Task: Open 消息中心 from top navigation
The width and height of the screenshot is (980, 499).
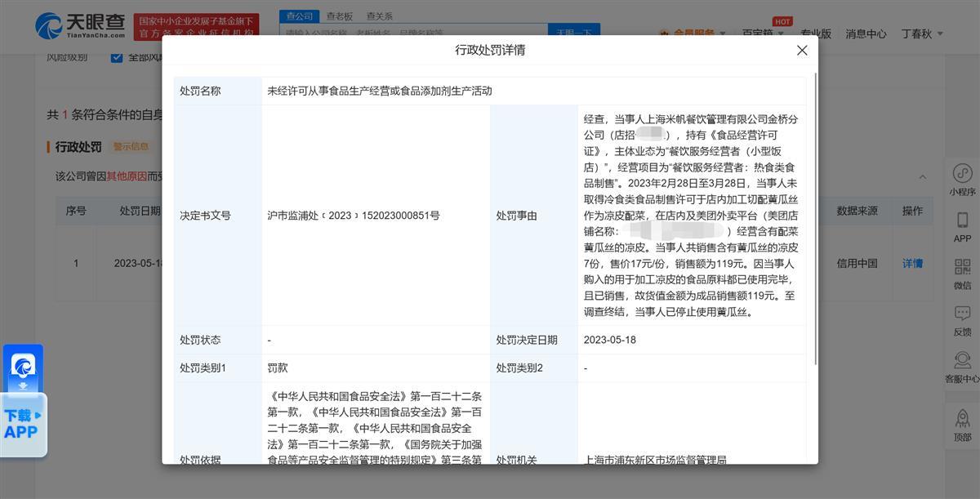Action: click(866, 33)
